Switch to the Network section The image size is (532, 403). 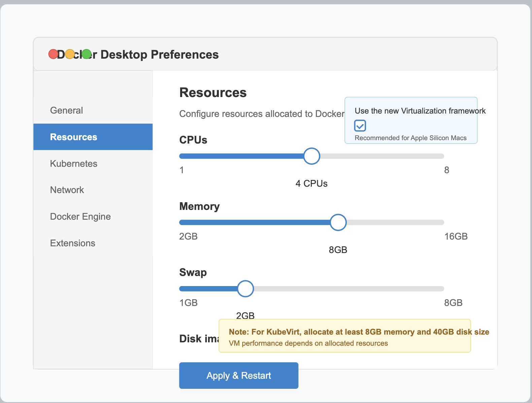pyautogui.click(x=93, y=190)
